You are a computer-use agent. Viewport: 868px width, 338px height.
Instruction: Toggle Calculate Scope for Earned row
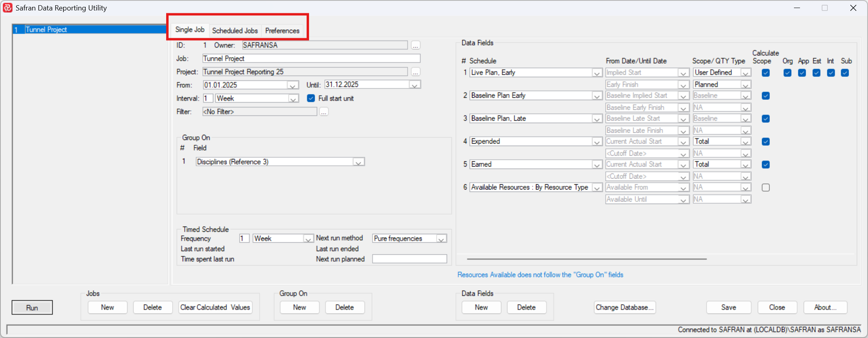point(766,165)
